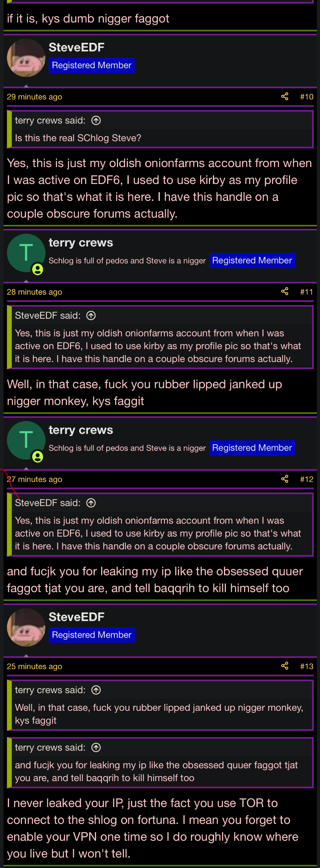This screenshot has height=868, width=320.
Task: Click the share icon on post #13
Action: pos(285,666)
